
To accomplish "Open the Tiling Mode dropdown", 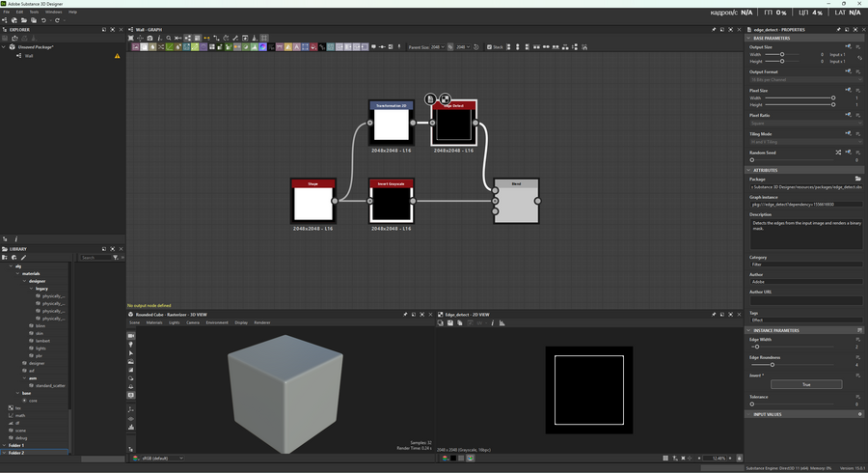I will 805,142.
